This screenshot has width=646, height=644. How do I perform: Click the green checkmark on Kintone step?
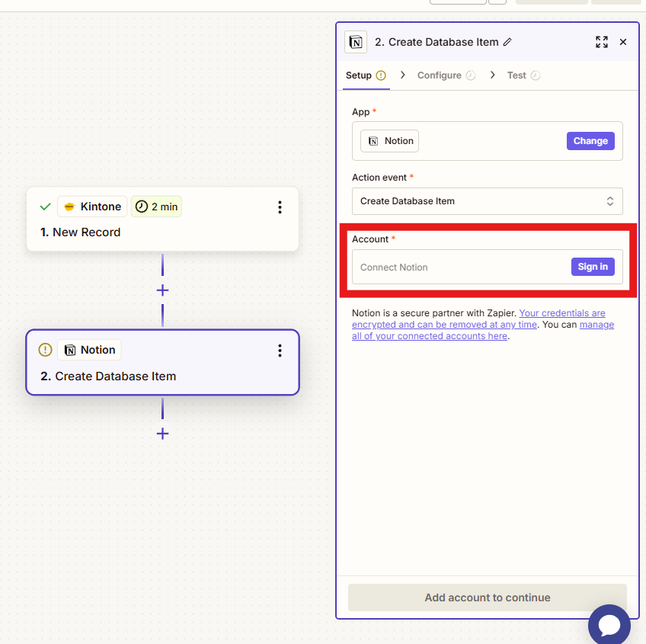[x=45, y=207]
